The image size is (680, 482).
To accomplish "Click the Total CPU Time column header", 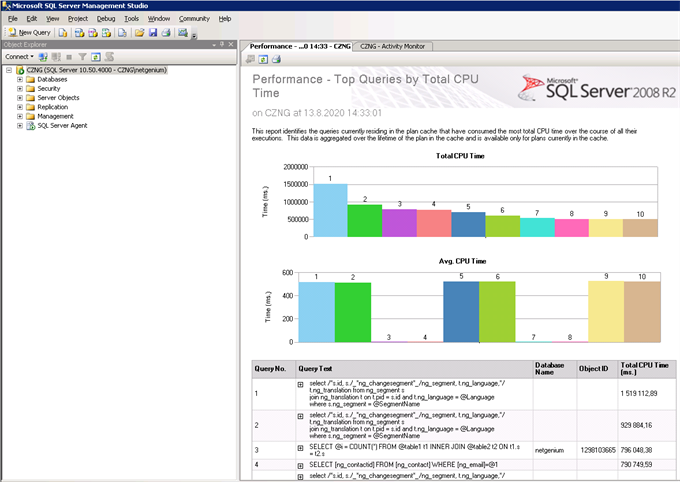I will [x=647, y=369].
